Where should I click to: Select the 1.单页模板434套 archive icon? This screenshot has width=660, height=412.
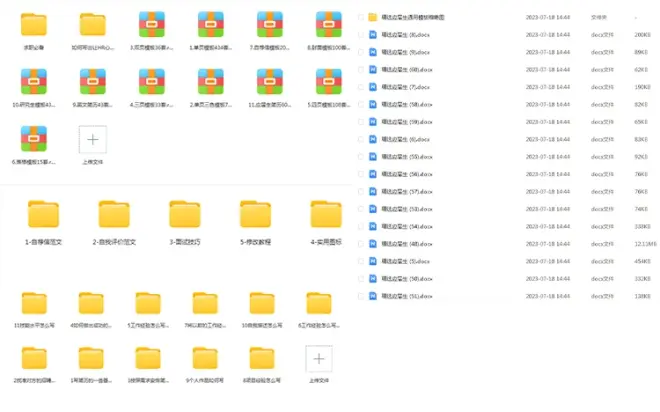coord(211,25)
